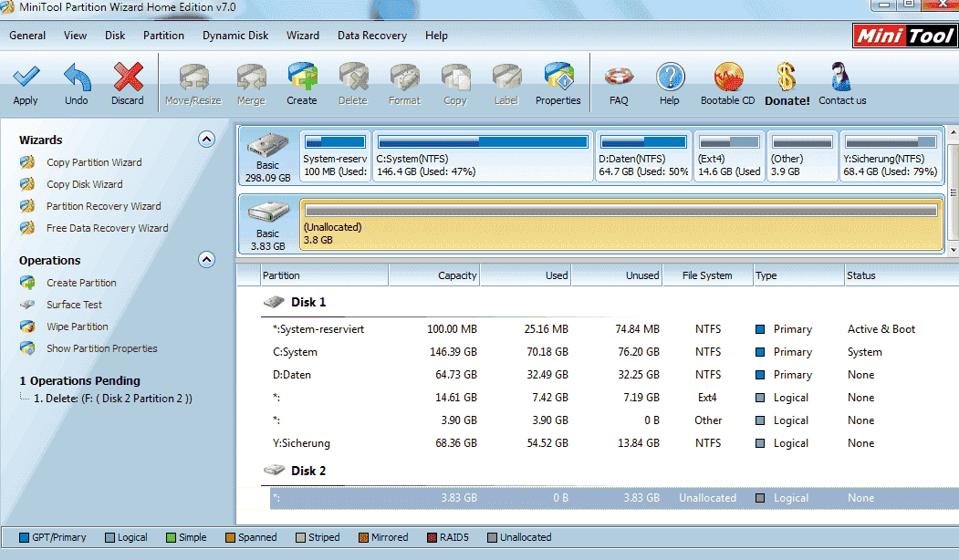Screen dimensions: 959x560
Task: Select the Move/Resize toolbar icon
Action: (193, 78)
